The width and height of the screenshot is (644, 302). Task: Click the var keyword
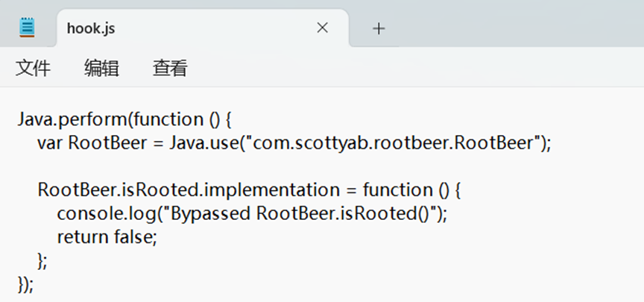[49, 143]
